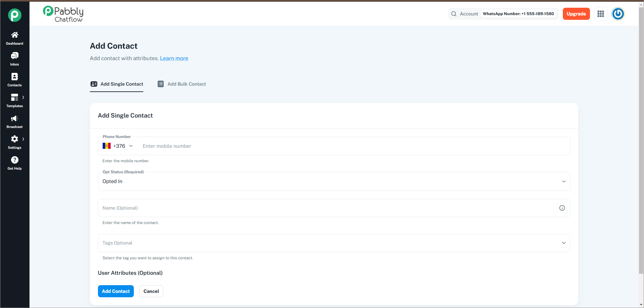This screenshot has height=308, width=644.
Task: Click the orange Upgrade button
Action: coord(576,14)
